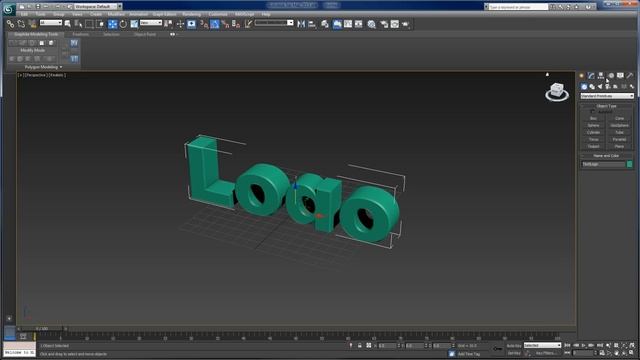
Task: Toggle Angle Snap on the toolbar
Action: pyautogui.click(x=215, y=24)
